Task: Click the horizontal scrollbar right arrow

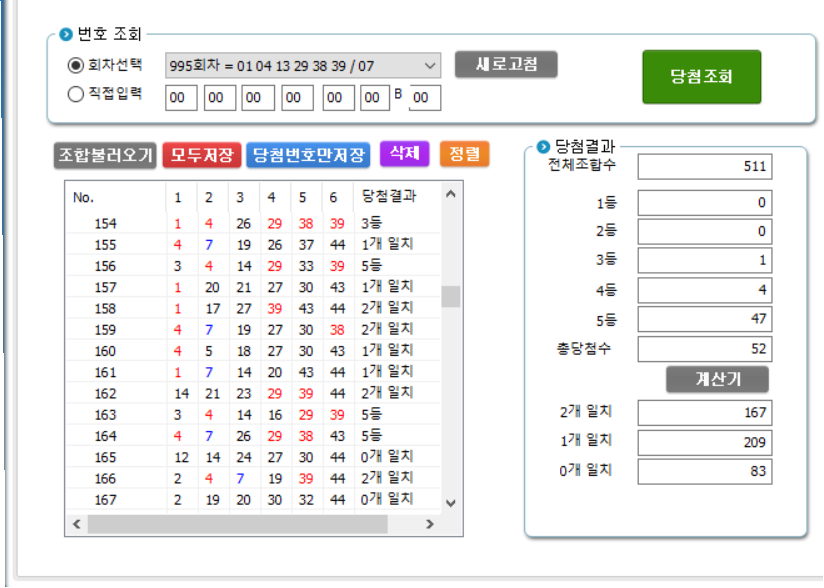Action: click(429, 524)
